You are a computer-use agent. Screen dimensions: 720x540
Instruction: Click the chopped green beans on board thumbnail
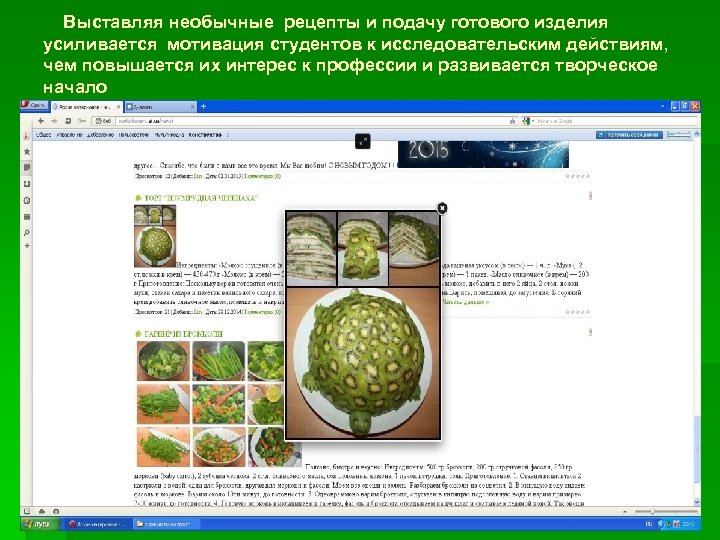(x=163, y=404)
